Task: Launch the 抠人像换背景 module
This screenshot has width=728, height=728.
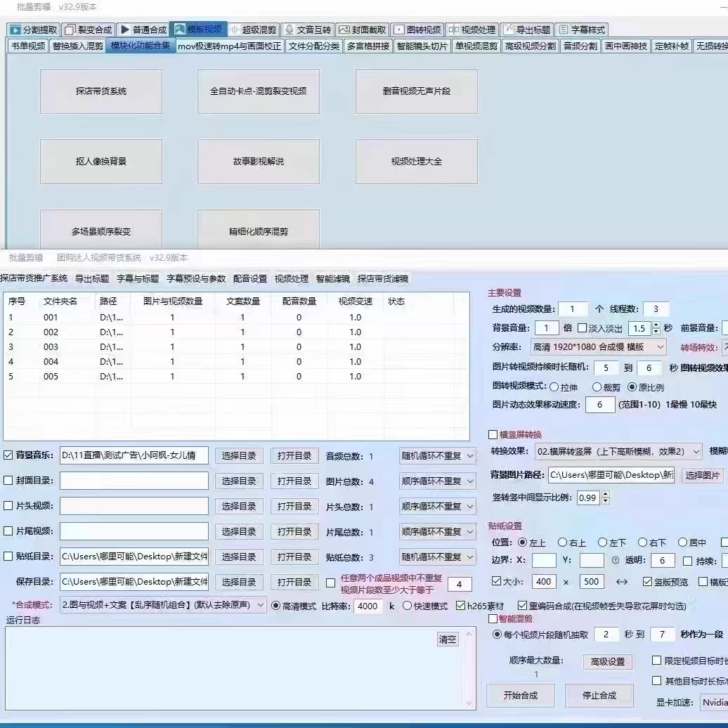Action: coord(101,162)
